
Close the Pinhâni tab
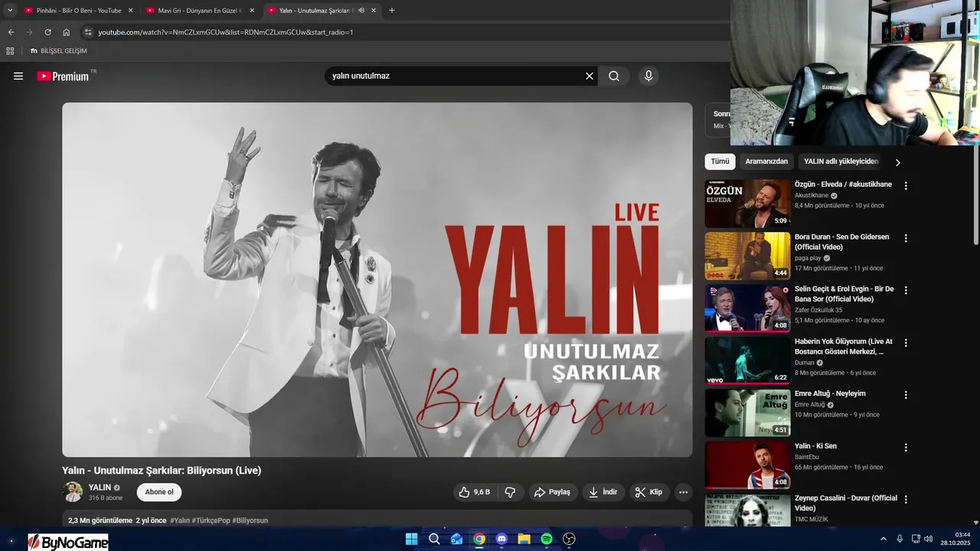click(x=130, y=11)
